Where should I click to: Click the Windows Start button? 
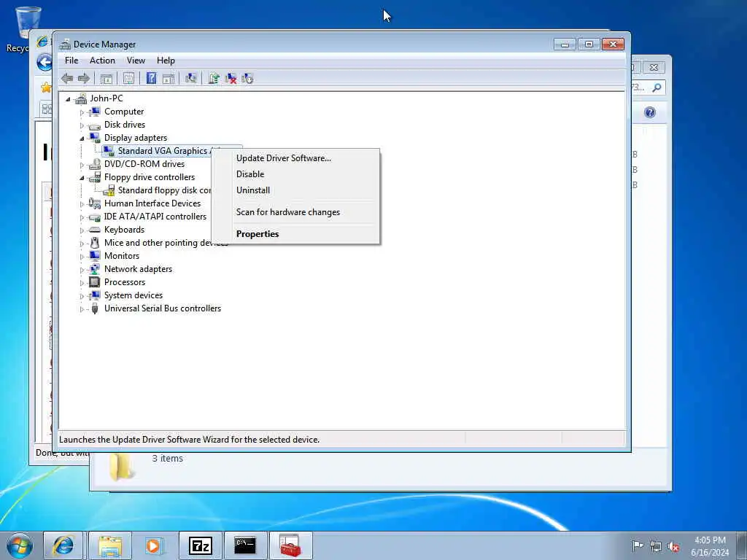click(x=20, y=545)
